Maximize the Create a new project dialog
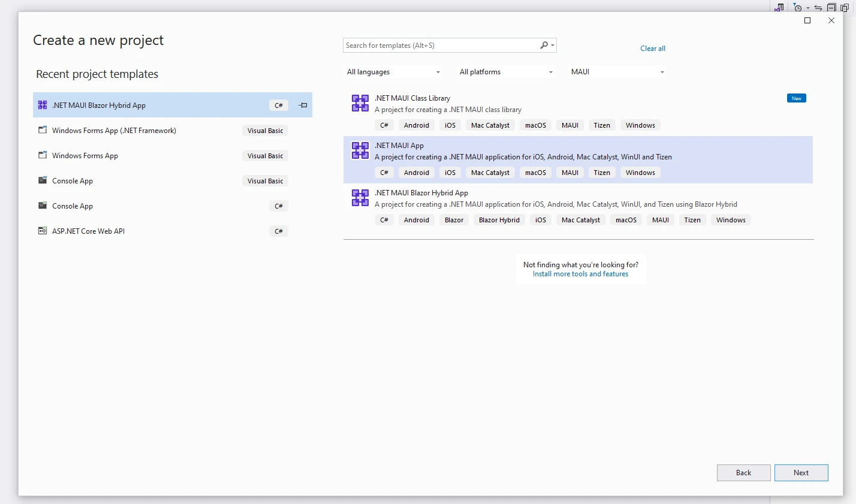Viewport: 856px width, 504px height. click(x=807, y=20)
